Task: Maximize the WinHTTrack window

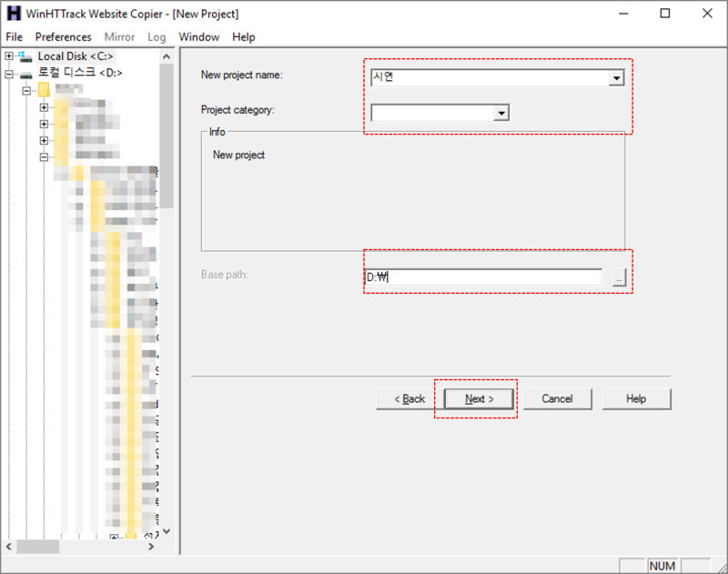Action: click(x=665, y=14)
